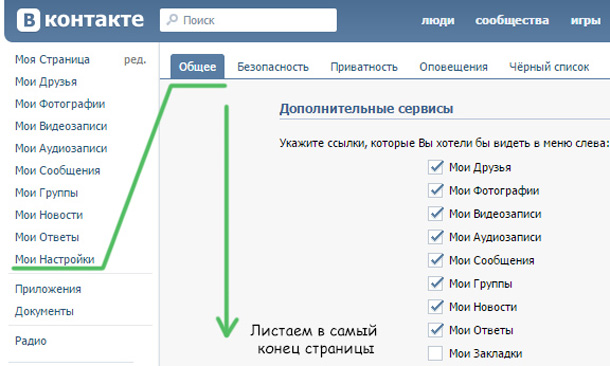Open the Оповещения tab
Image resolution: width=610 pixels, height=366 pixels.
453,67
